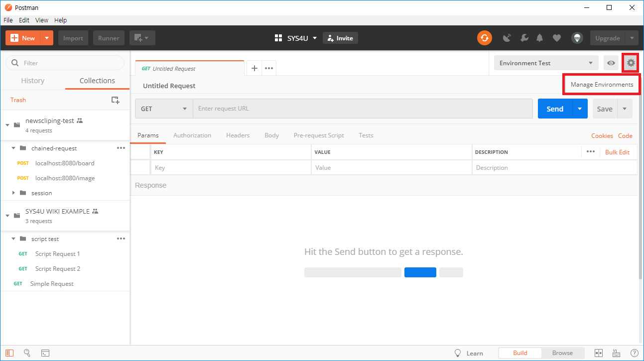Open the Body tab
Screen dimensions: 644x361
click(271, 135)
